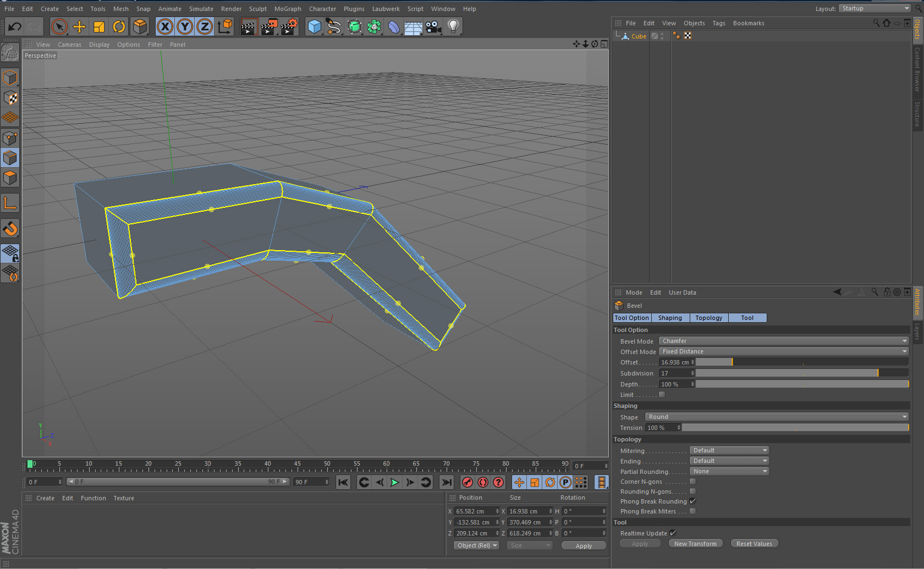Image resolution: width=924 pixels, height=569 pixels.
Task: Open the Bevel Mode dropdown
Action: [x=784, y=341]
